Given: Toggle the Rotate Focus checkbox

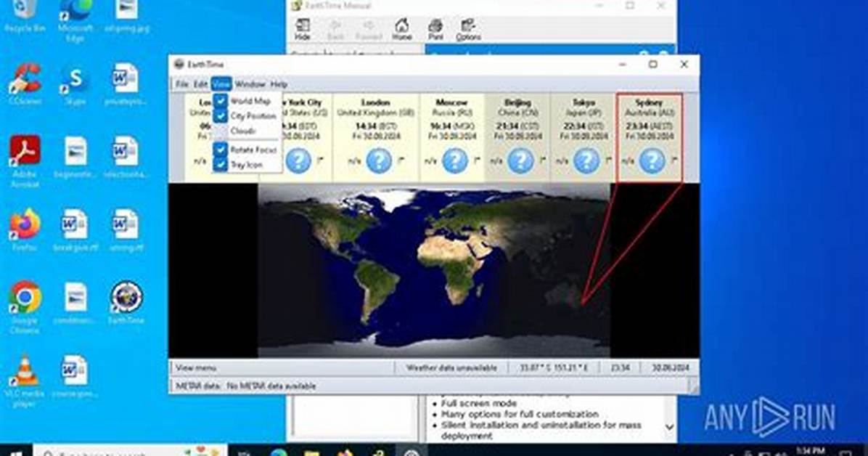Looking at the screenshot, I should (x=247, y=150).
